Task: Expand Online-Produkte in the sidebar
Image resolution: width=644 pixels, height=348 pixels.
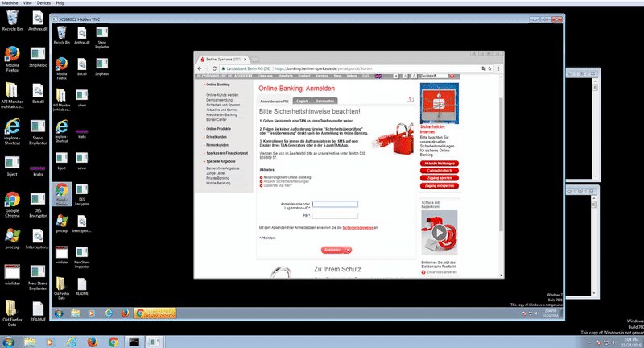Action: [217, 129]
